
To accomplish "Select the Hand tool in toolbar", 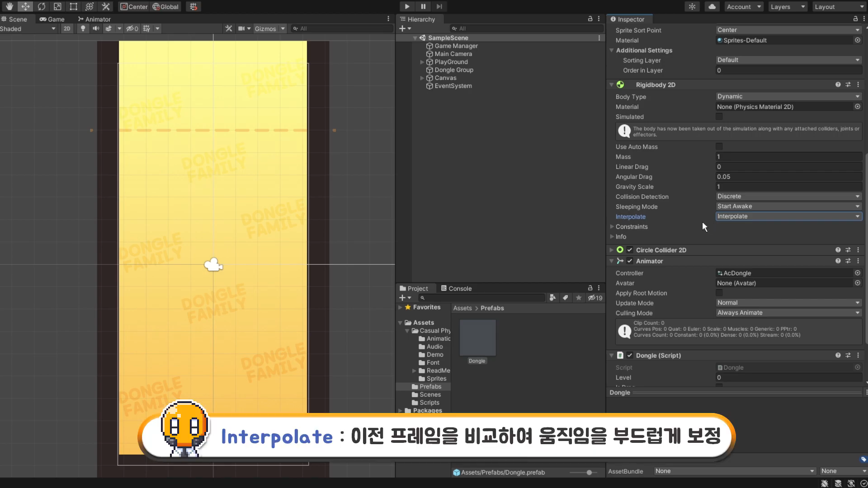I will click(x=9, y=6).
